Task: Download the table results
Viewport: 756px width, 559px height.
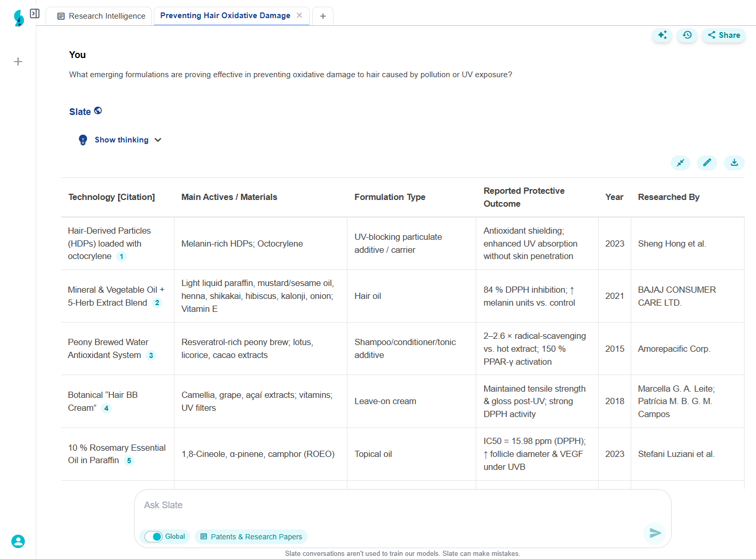Action: pyautogui.click(x=734, y=163)
